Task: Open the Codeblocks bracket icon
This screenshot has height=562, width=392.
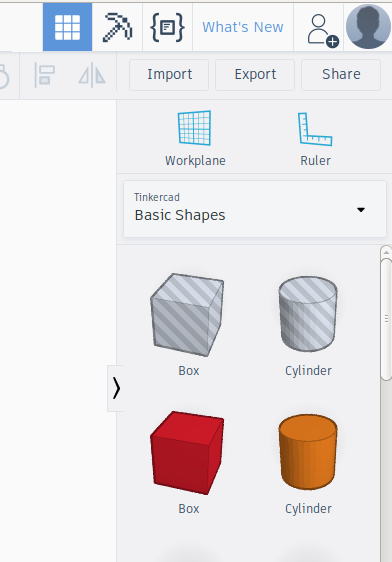Action: 167,27
